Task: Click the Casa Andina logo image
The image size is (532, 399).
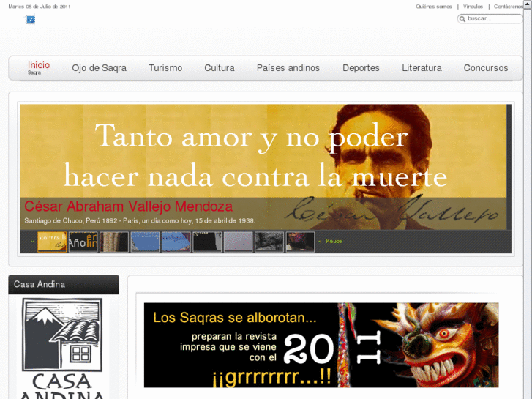Action: (x=62, y=348)
